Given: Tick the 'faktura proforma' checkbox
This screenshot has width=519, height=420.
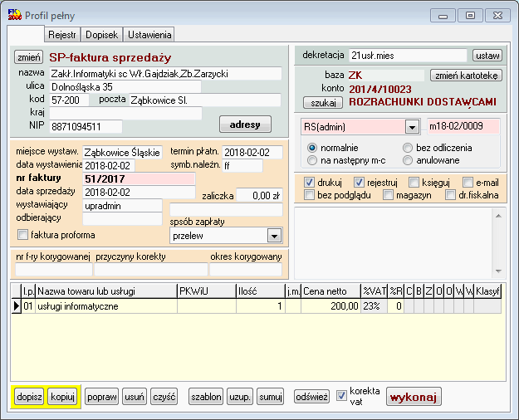Looking at the screenshot, I should [x=23, y=235].
